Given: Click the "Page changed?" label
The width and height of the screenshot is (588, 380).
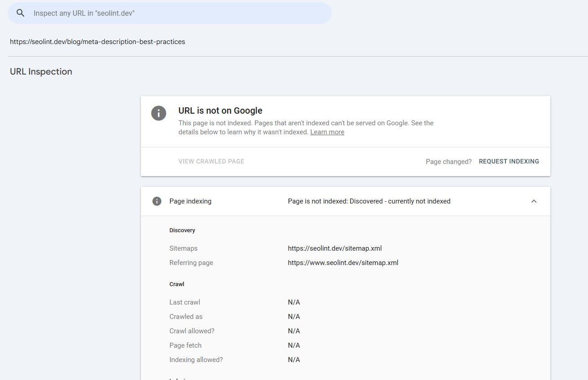Looking at the screenshot, I should tap(448, 161).
